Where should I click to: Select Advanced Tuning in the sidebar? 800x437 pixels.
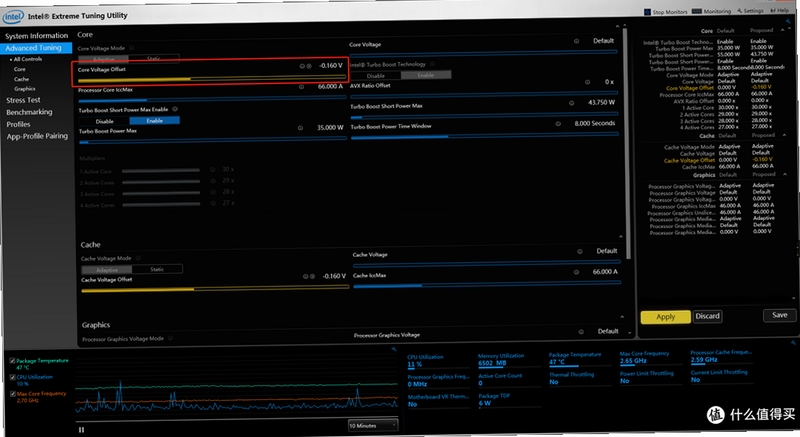[x=36, y=48]
